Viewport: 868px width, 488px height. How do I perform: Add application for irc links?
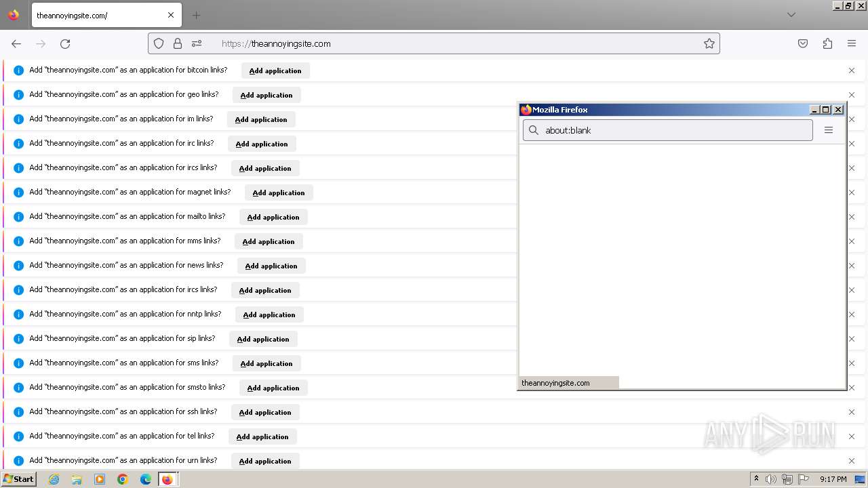262,144
